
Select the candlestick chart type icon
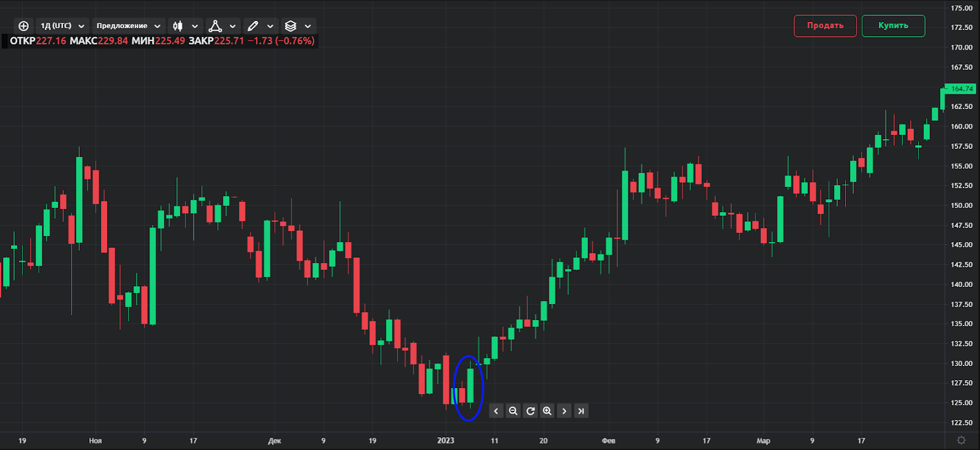click(178, 26)
